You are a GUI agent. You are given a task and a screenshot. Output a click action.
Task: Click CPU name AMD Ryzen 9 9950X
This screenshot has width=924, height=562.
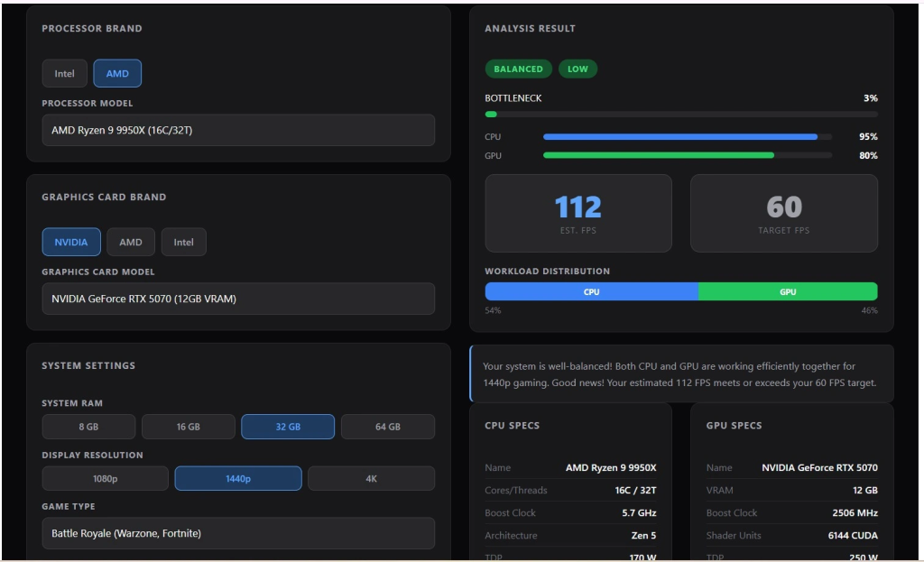pyautogui.click(x=611, y=468)
